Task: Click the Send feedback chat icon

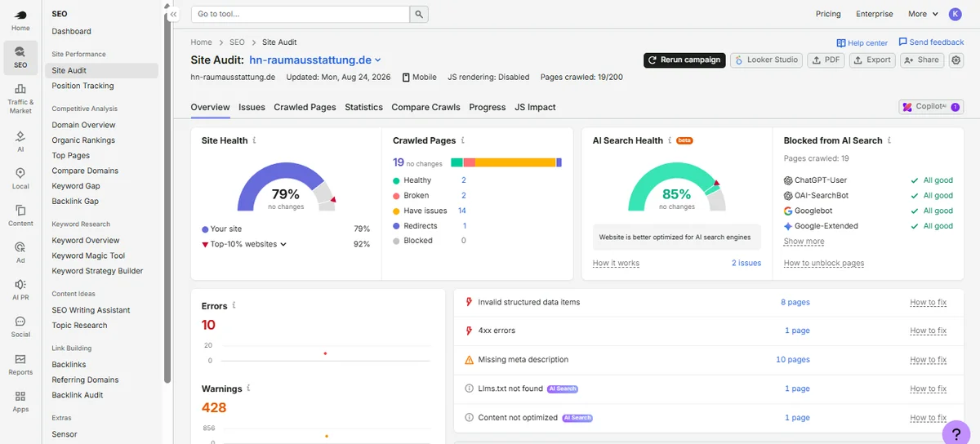Action: (902, 42)
